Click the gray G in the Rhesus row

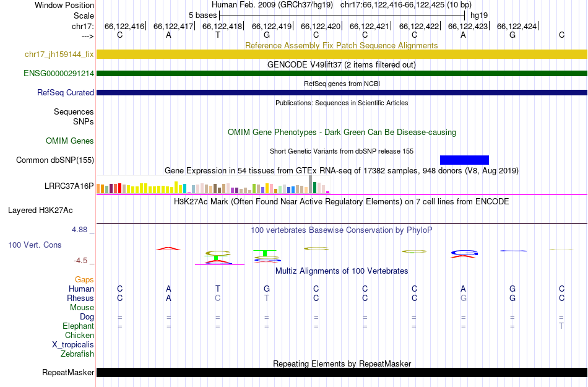click(463, 298)
